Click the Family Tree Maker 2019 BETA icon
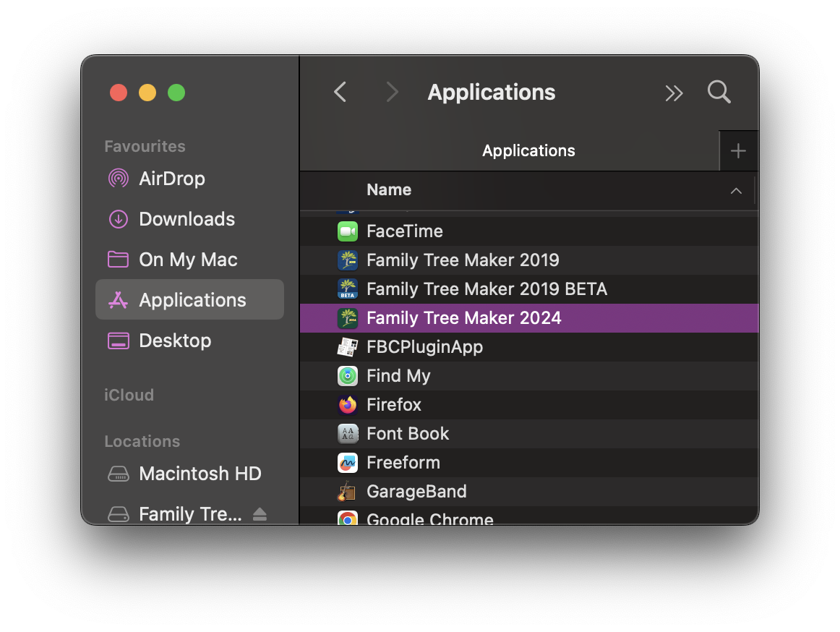 click(348, 289)
